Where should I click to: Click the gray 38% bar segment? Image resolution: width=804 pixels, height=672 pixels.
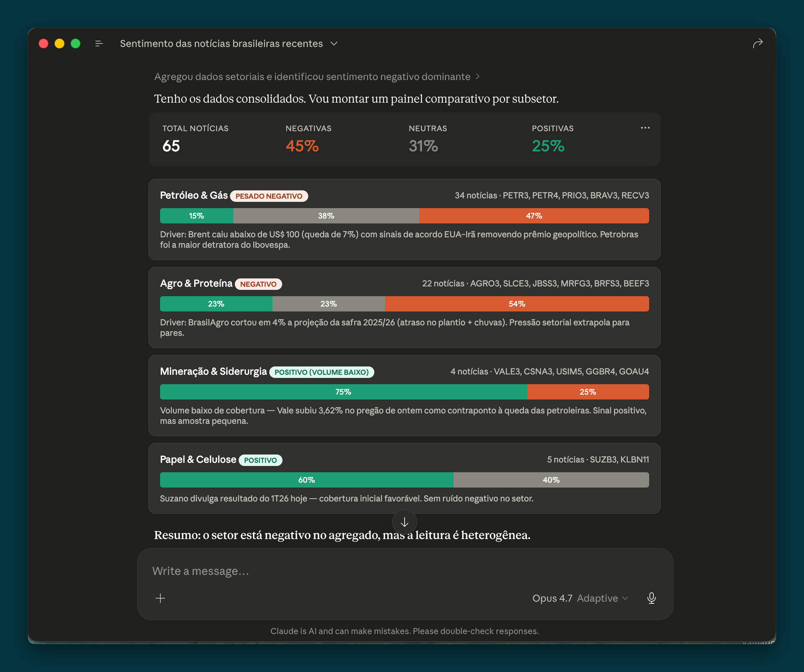coord(326,216)
